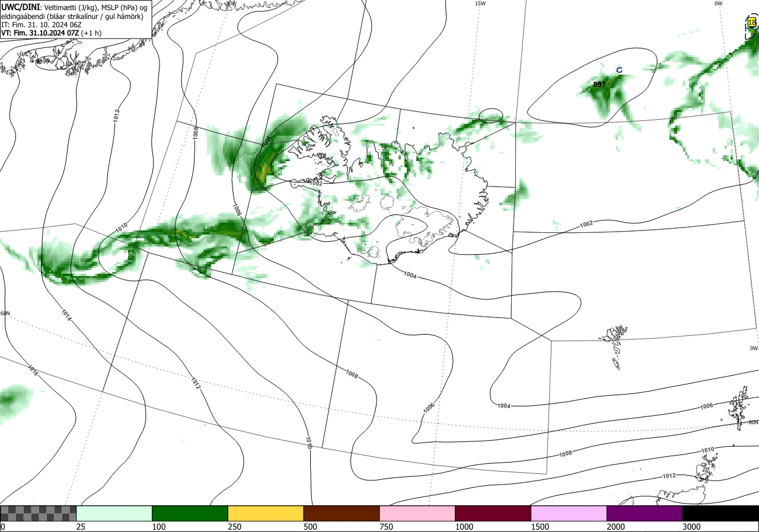Viewport: 759px width, 532px height.
Task: Choose the yellow 250–500 legend swatch
Action: (x=266, y=513)
